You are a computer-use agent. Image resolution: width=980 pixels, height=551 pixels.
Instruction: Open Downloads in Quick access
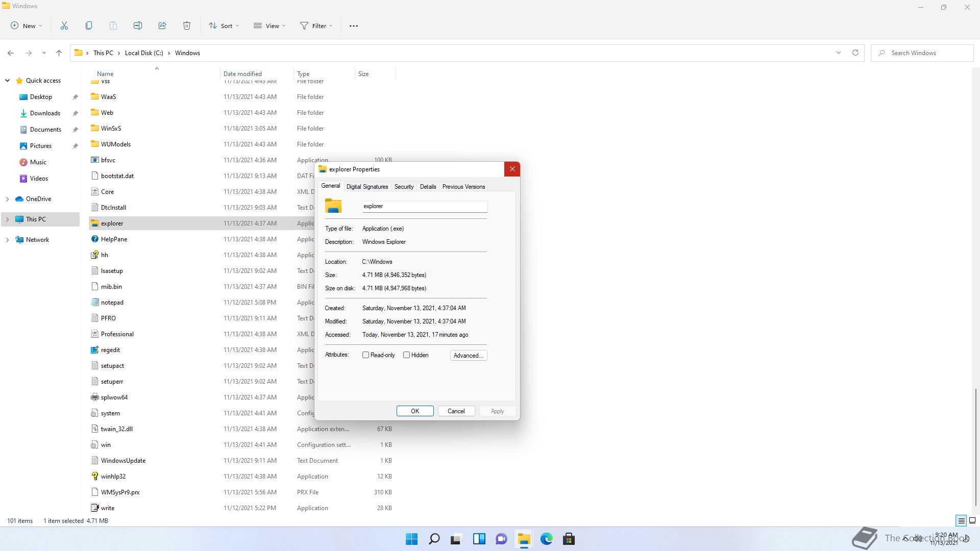(45, 113)
